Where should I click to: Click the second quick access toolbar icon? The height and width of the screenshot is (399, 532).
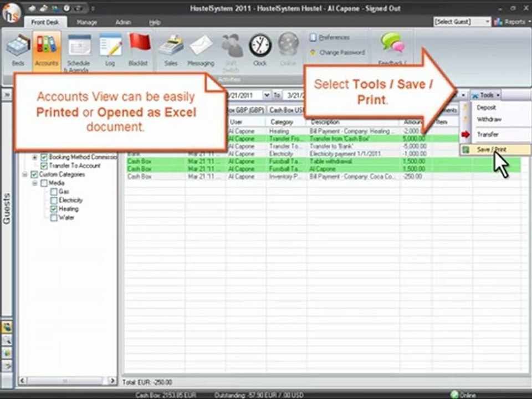[x=43, y=8]
